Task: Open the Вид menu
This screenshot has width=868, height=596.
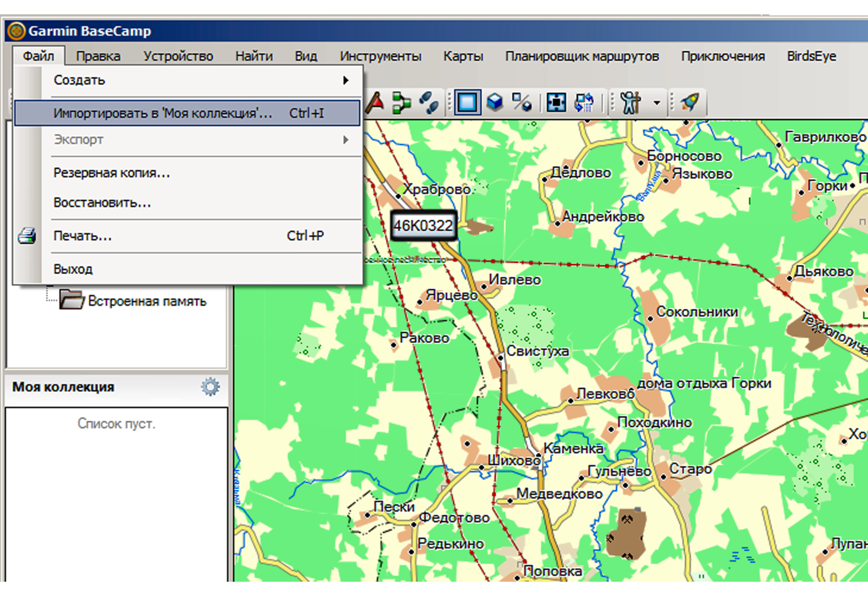Action: [306, 56]
